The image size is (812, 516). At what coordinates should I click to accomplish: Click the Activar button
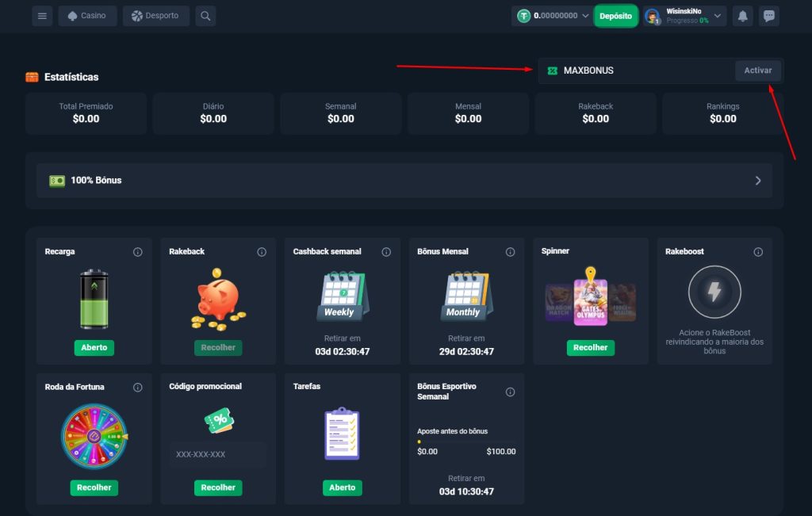757,71
